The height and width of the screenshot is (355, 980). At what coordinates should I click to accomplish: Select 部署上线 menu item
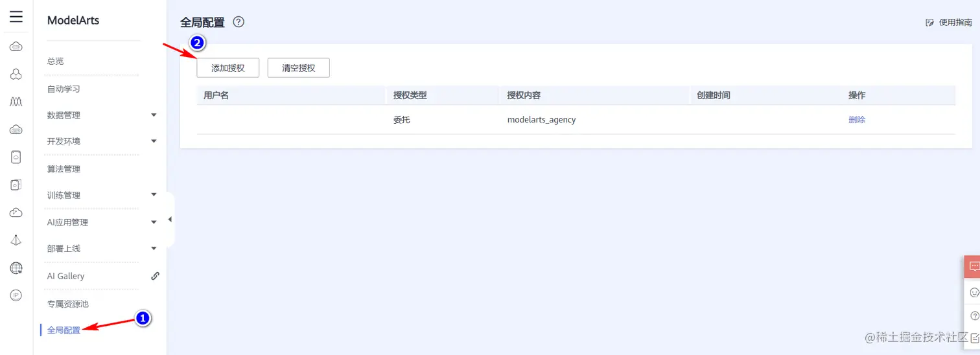[64, 248]
